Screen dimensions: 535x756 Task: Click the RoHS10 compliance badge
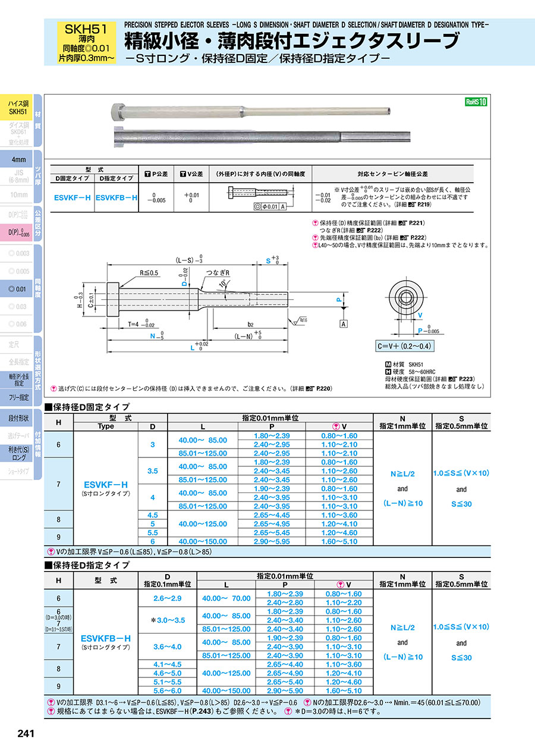[x=476, y=102]
